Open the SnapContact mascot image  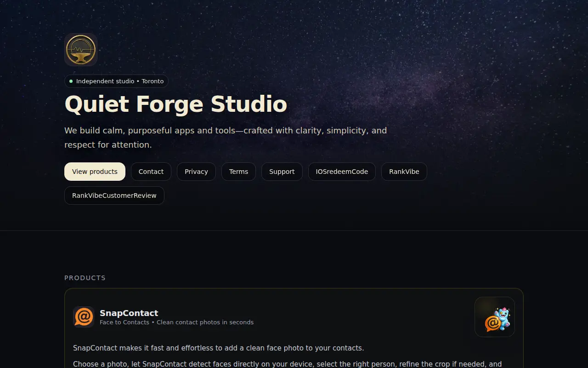click(x=495, y=317)
